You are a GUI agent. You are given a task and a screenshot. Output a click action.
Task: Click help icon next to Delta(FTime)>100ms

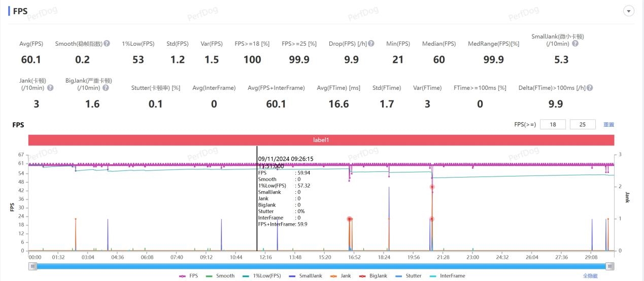pyautogui.click(x=590, y=88)
